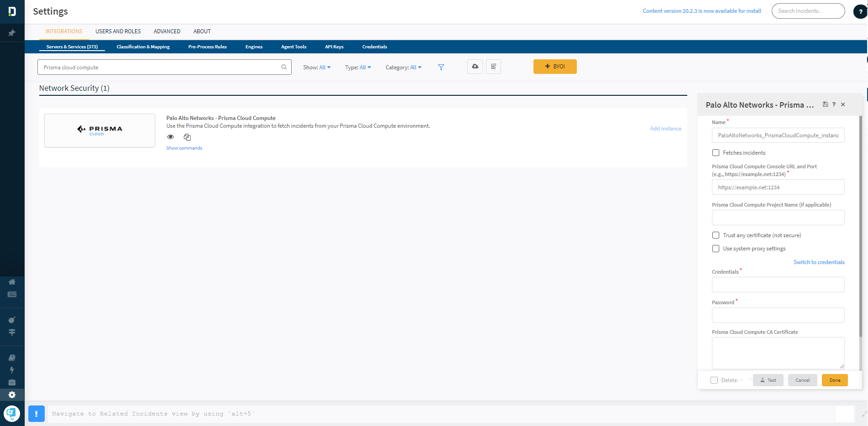The image size is (868, 426).
Task: Open the Show: All dropdown
Action: pyautogui.click(x=317, y=67)
